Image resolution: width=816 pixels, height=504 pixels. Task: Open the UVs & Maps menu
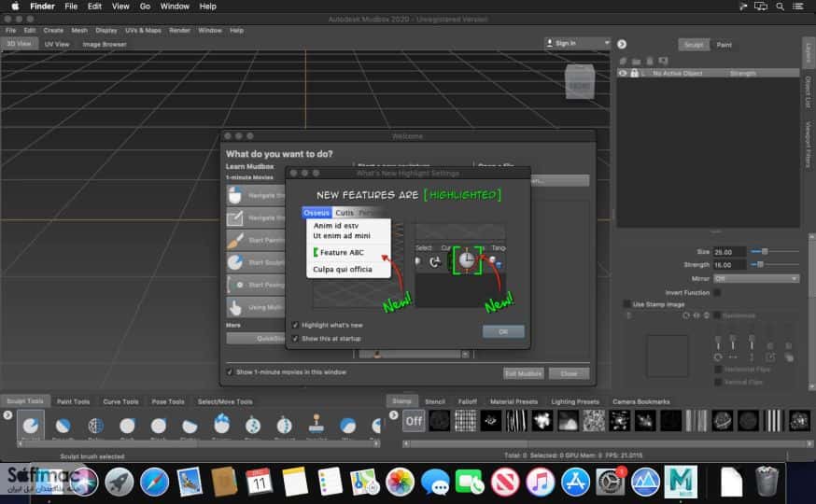[x=143, y=30]
